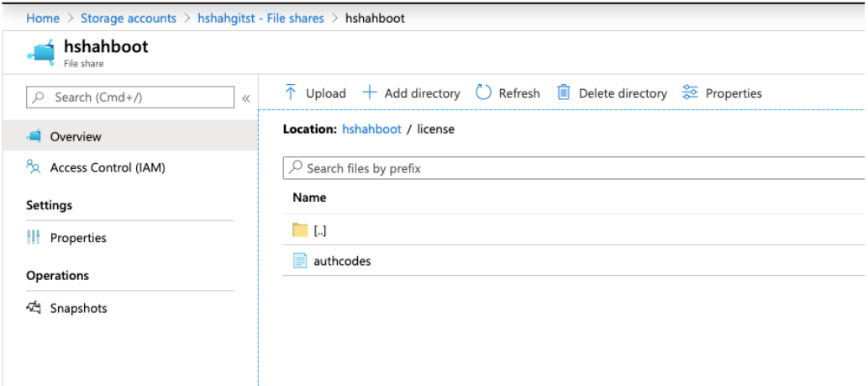Viewport: 868px width, 386px height.
Task: Go to Home breadcrumb link
Action: (x=43, y=18)
